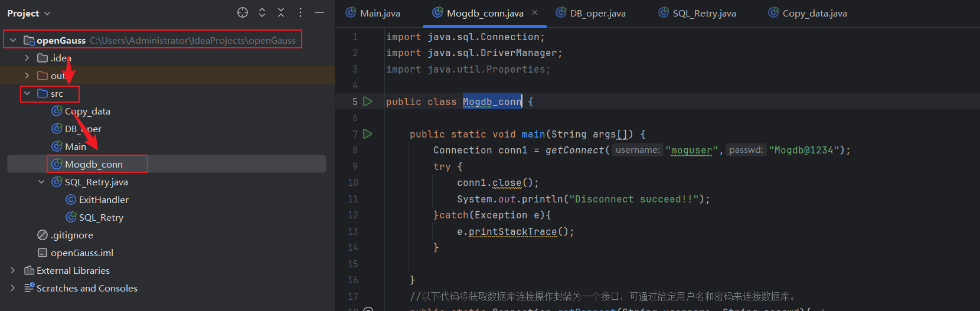Close the Mogdb_conn.java tab
Screen dimensions: 980x311
[x=535, y=12]
